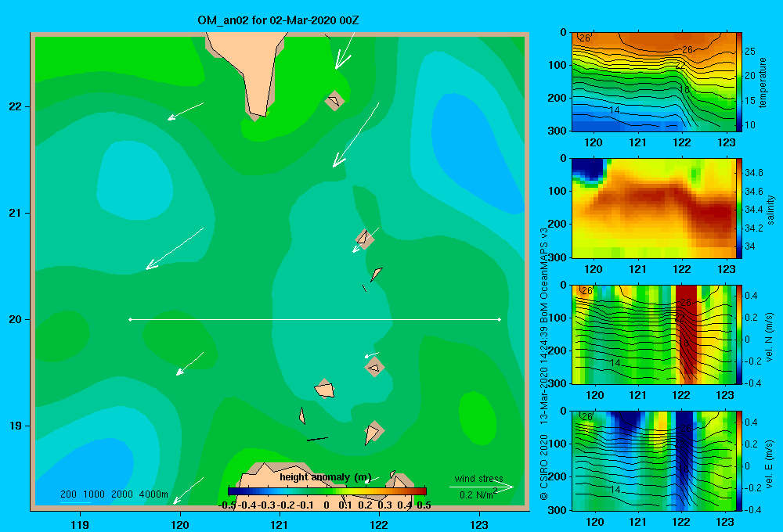
Task: Click the vertical 'temperature' axis label
Action: click(x=763, y=82)
